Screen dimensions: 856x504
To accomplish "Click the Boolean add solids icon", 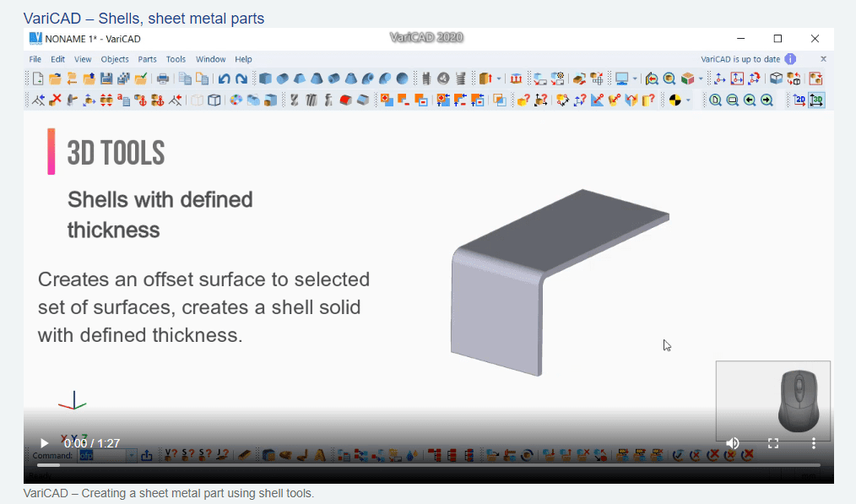I will click(387, 100).
